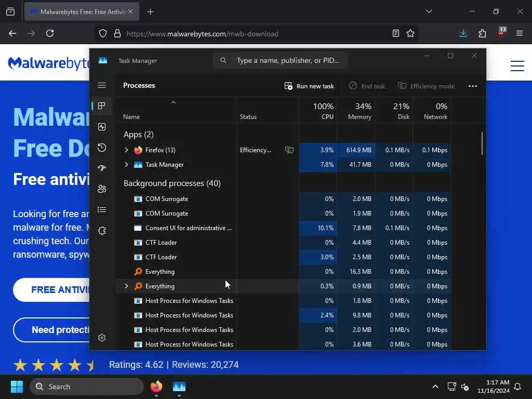Open the clock showing 1:17 AM
Screen dimensions: 532x399
[x=494, y=387]
